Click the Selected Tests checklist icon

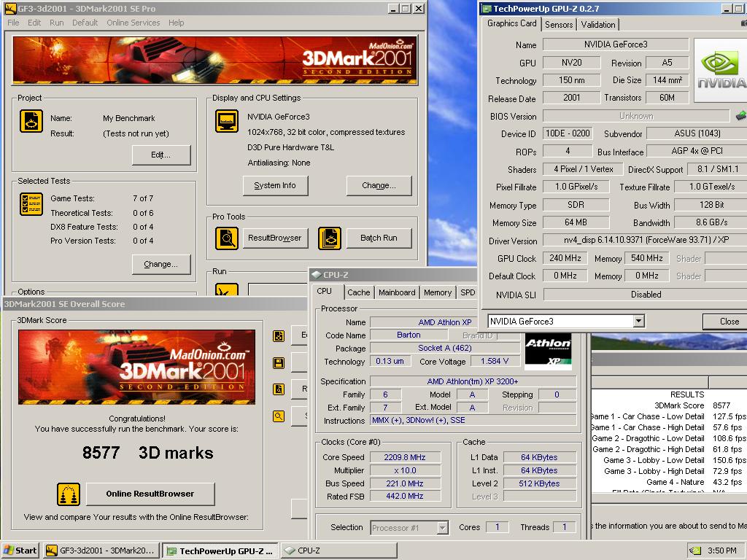pyautogui.click(x=31, y=204)
